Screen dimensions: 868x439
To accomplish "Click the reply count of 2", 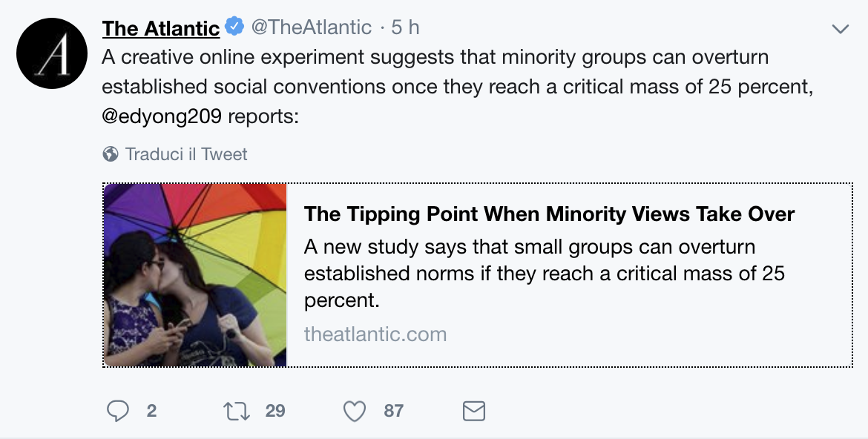I will pyautogui.click(x=151, y=411).
